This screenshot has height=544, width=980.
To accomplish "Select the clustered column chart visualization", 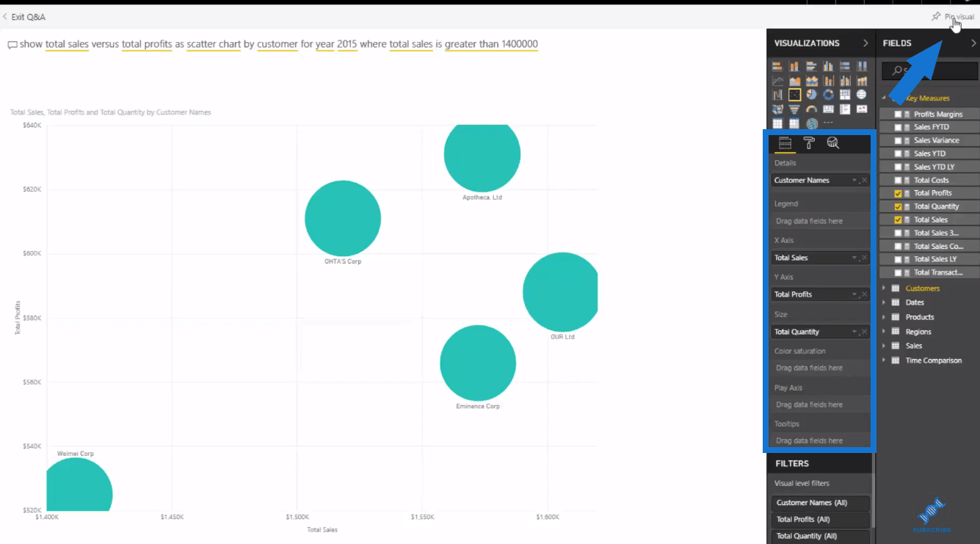I will [828, 66].
